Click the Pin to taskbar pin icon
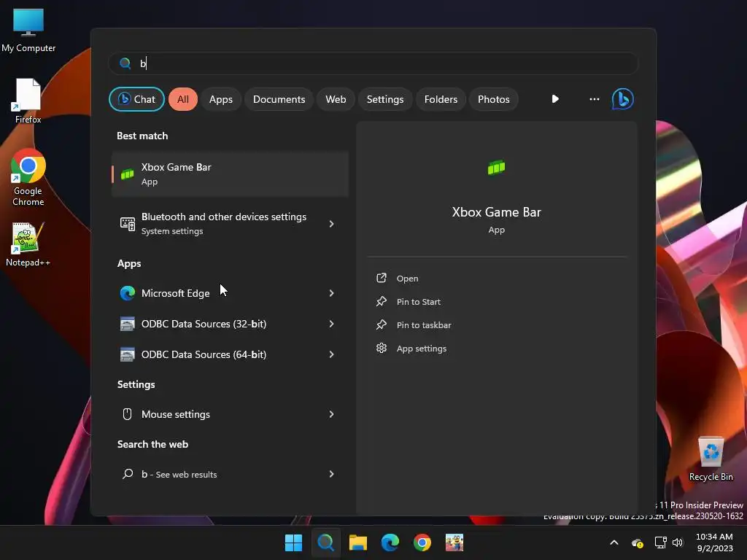This screenshot has height=560, width=747. tap(381, 324)
